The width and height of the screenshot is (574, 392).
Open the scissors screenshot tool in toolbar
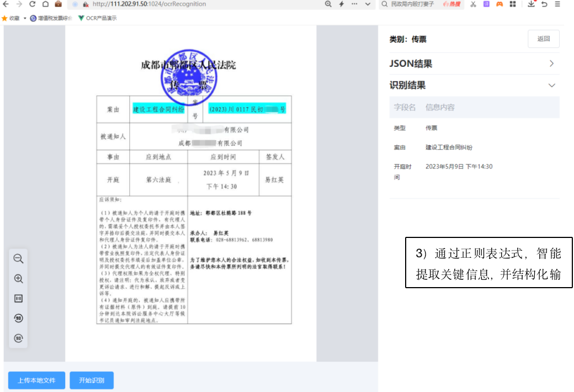click(473, 4)
